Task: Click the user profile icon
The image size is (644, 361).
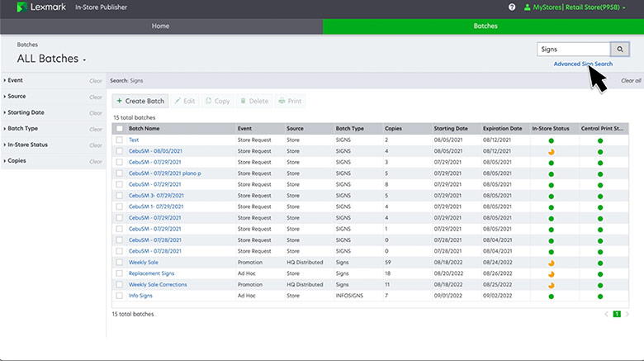Action: (x=526, y=7)
